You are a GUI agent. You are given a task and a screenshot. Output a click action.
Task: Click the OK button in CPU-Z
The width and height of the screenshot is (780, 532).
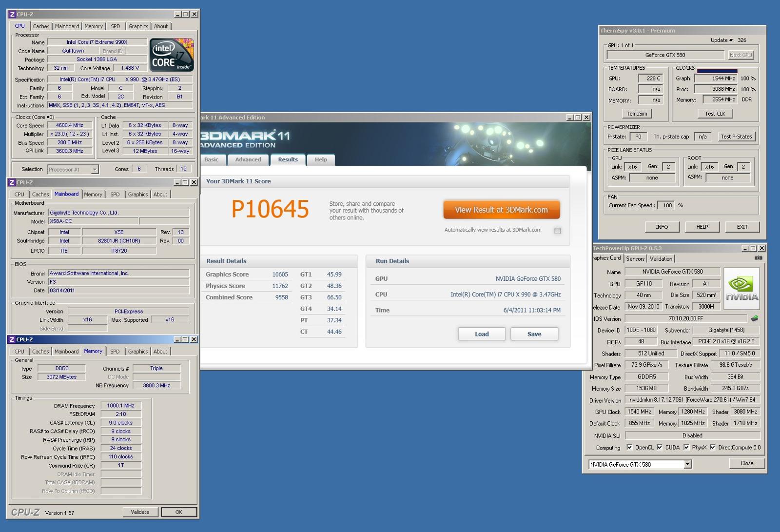[179, 512]
